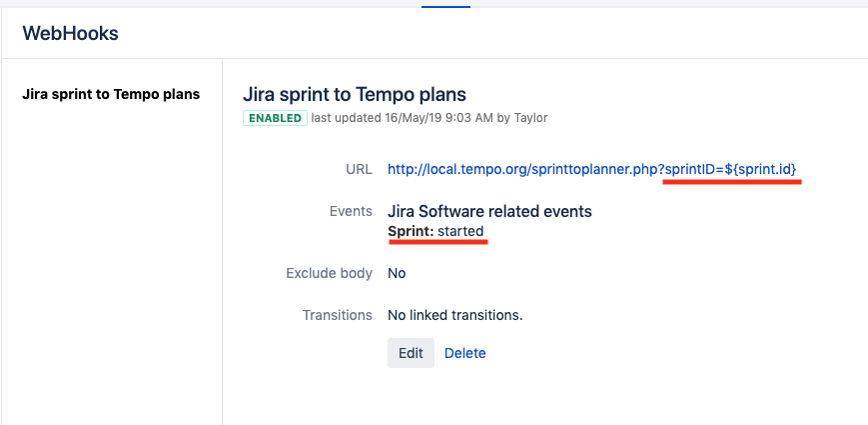
Task: Delete the Jira sprint to Tempo plans webhook
Action: [x=464, y=353]
